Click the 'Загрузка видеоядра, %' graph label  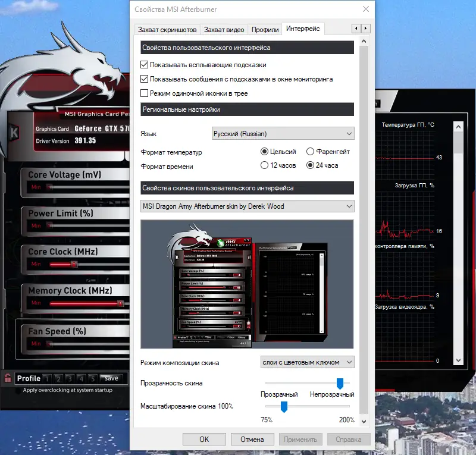(405, 307)
